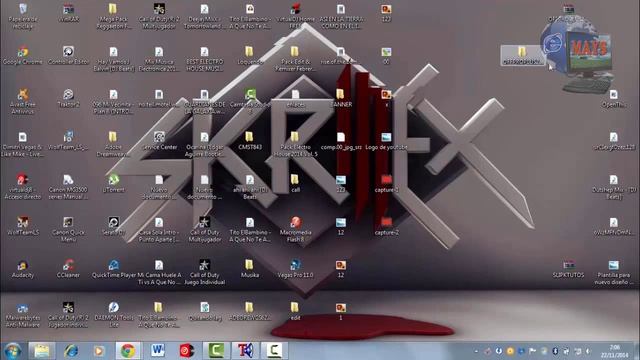Select the BEST ELECTRO HOUSE MUSIC audio file

click(204, 59)
